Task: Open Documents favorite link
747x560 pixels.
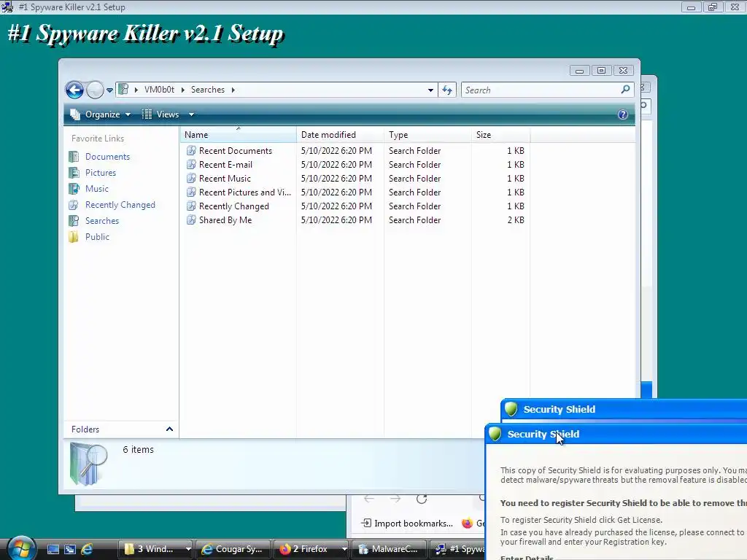Action: [107, 157]
